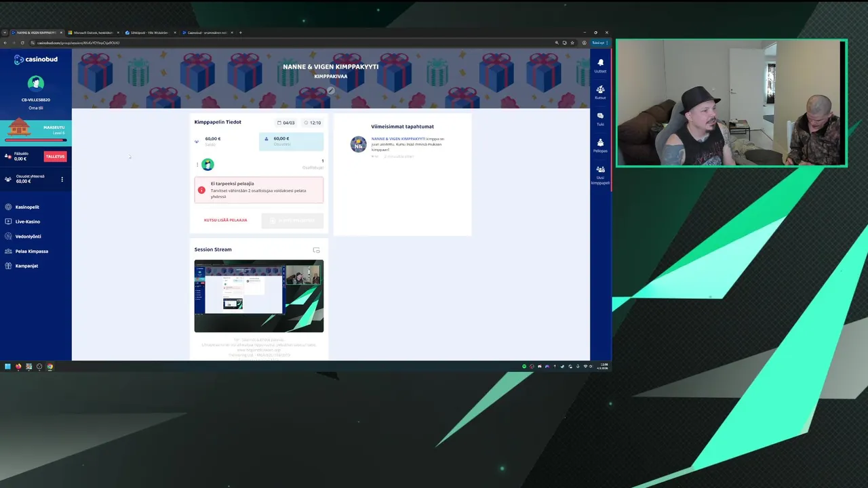Open Chrome from the taskbar

tap(50, 367)
